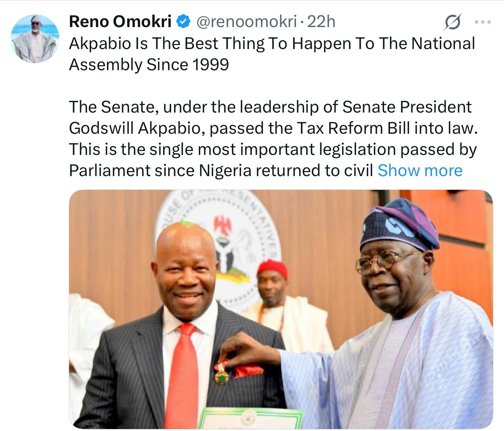Click the Reno Omokri display name
This screenshot has width=504, height=431.
pyautogui.click(x=120, y=22)
